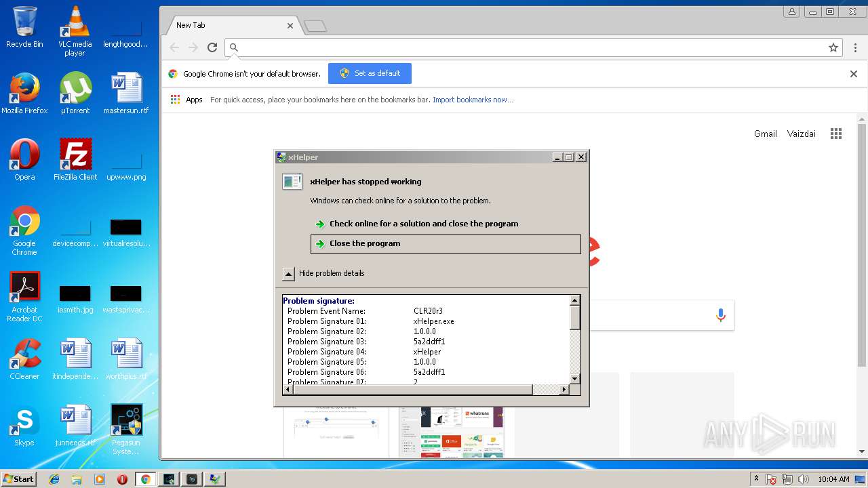
Task: Open CCleaner desktop shortcut
Action: pos(24,359)
